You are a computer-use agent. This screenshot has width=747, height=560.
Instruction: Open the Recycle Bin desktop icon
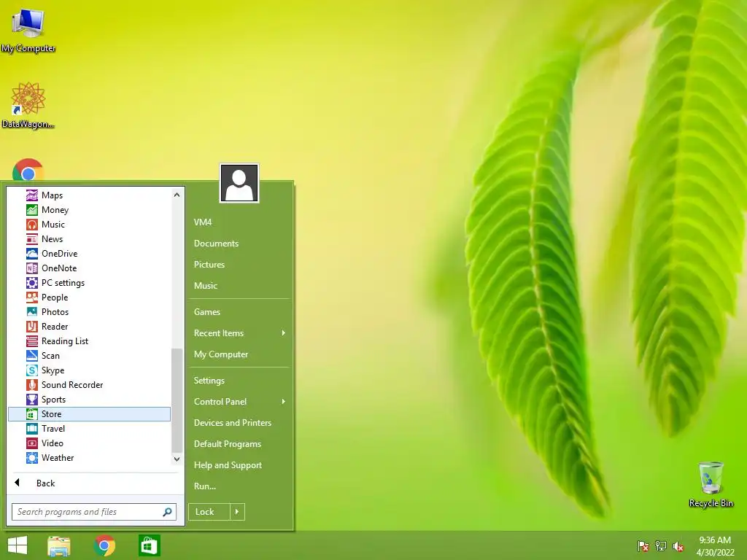pos(711,484)
